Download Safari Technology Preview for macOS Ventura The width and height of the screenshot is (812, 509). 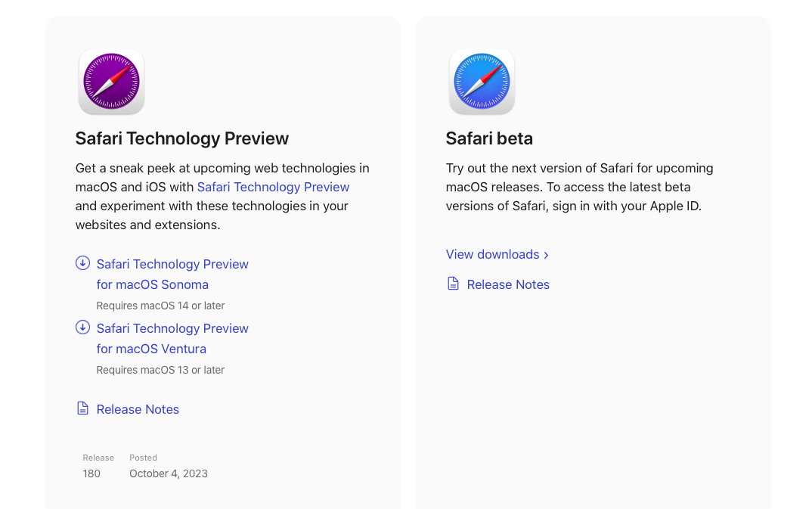(x=172, y=338)
